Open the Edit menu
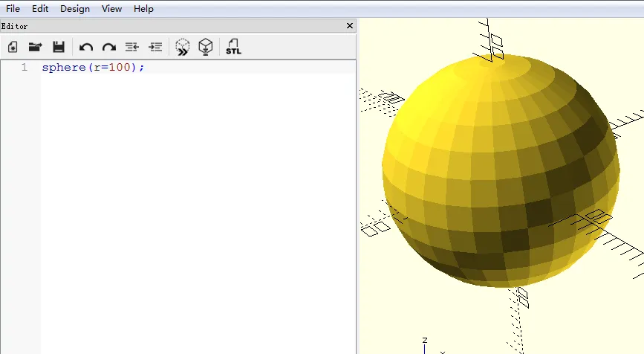This screenshot has width=644, height=354. pyautogui.click(x=40, y=9)
